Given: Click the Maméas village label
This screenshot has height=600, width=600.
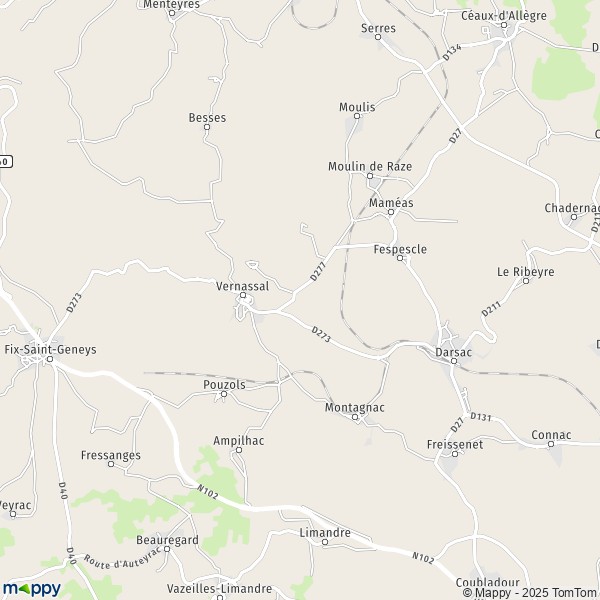Looking at the screenshot, I should [391, 202].
